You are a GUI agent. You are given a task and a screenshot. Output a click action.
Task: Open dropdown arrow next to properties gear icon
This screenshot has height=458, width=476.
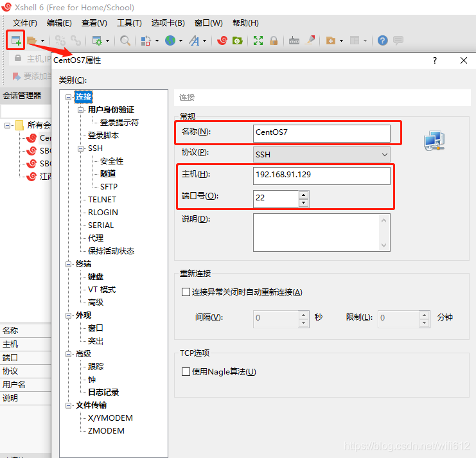point(107,40)
